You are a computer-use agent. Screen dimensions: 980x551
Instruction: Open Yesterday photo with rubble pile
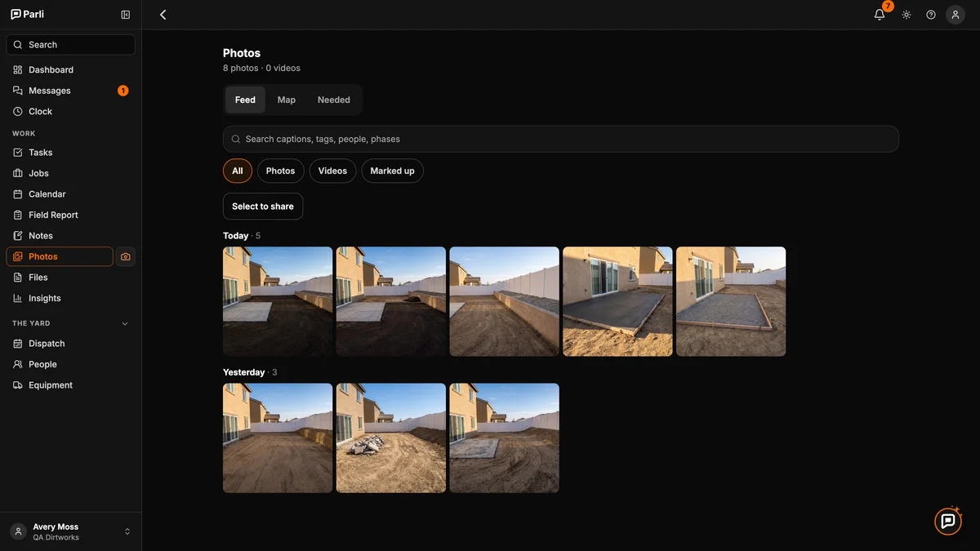click(x=391, y=438)
